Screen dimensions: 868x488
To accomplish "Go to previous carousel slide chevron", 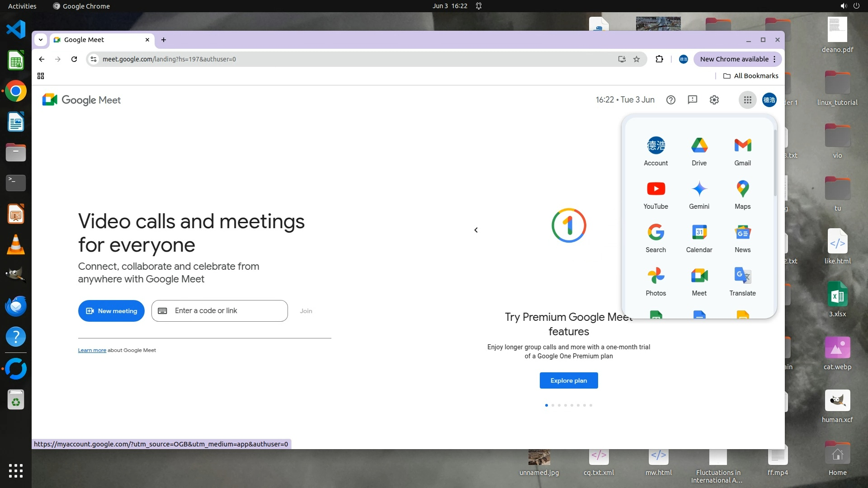I will click(476, 230).
